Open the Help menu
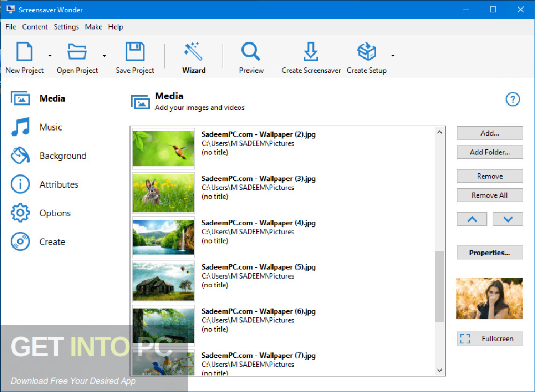The width and height of the screenshot is (535, 392). 116,27
